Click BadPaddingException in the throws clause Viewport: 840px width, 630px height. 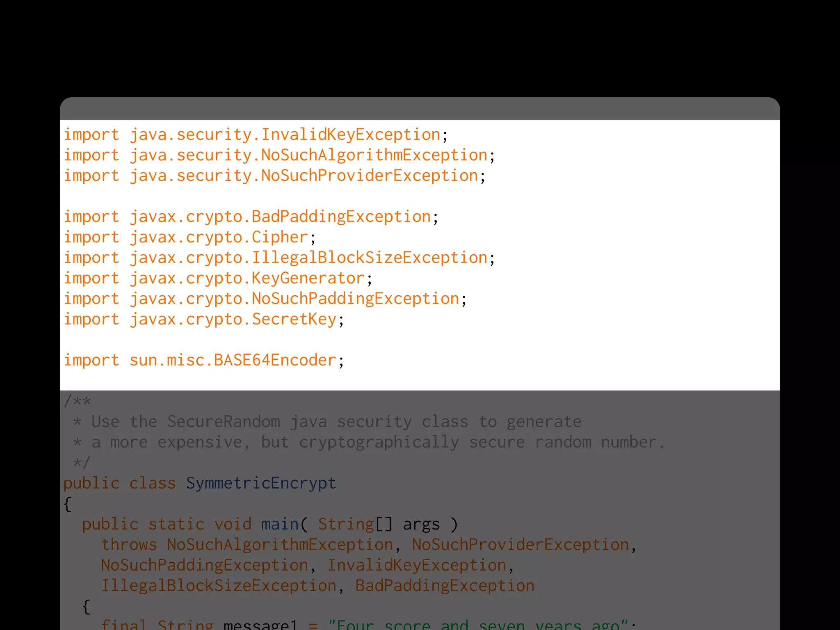click(x=445, y=586)
